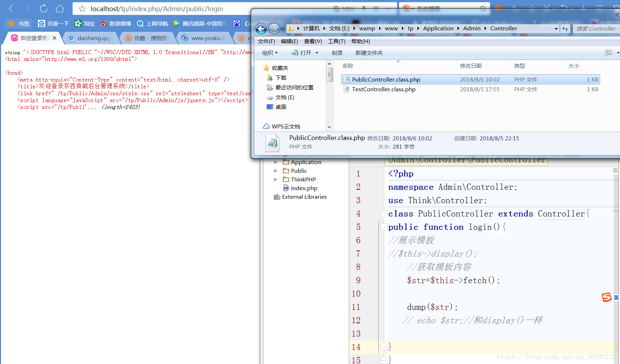Image resolution: width=620 pixels, height=364 pixels.
Task: Click the navigation pane scrollbar thumb
Action: coord(329,75)
